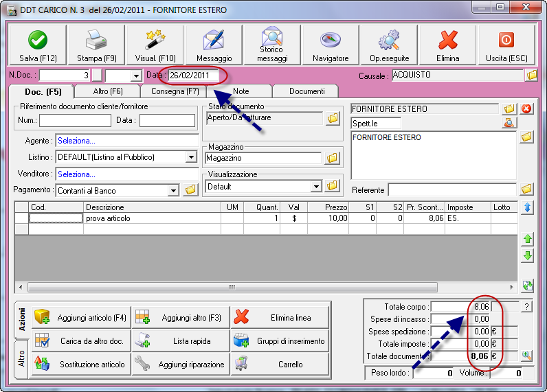Expand the Visualizzazione Default dropdown

pos(316,187)
